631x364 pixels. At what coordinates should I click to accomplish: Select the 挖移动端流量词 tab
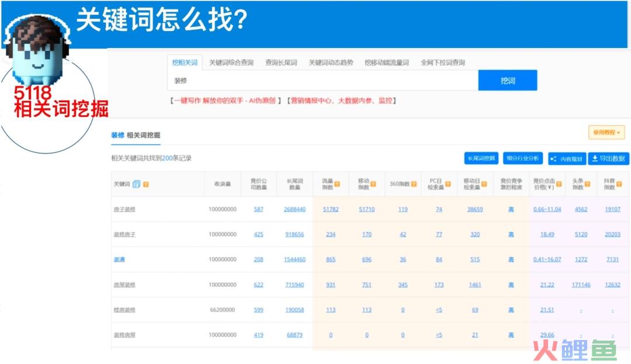click(x=387, y=63)
